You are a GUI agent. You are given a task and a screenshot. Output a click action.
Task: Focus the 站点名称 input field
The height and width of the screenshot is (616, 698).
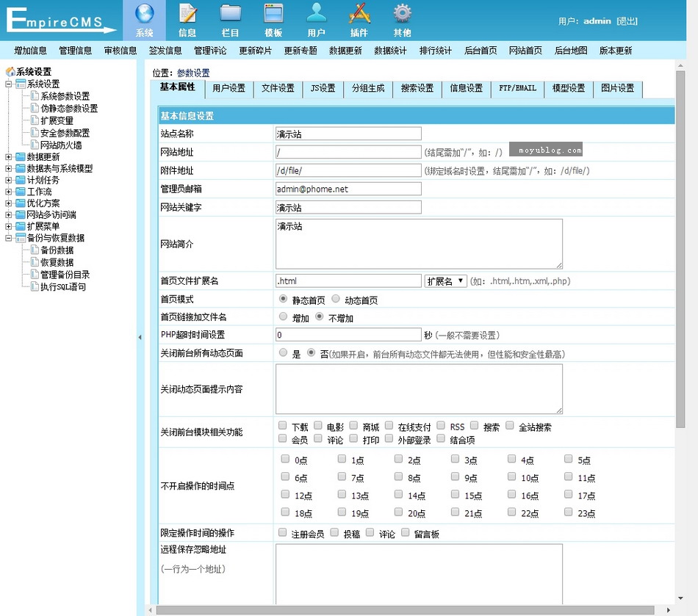(348, 134)
